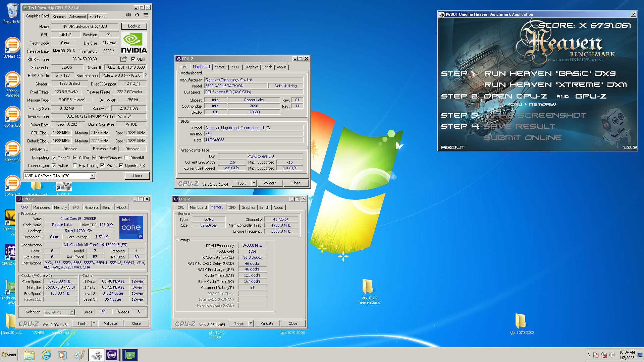Toggle the Ray Tracing checkbox
The image size is (644, 362).
click(75, 165)
